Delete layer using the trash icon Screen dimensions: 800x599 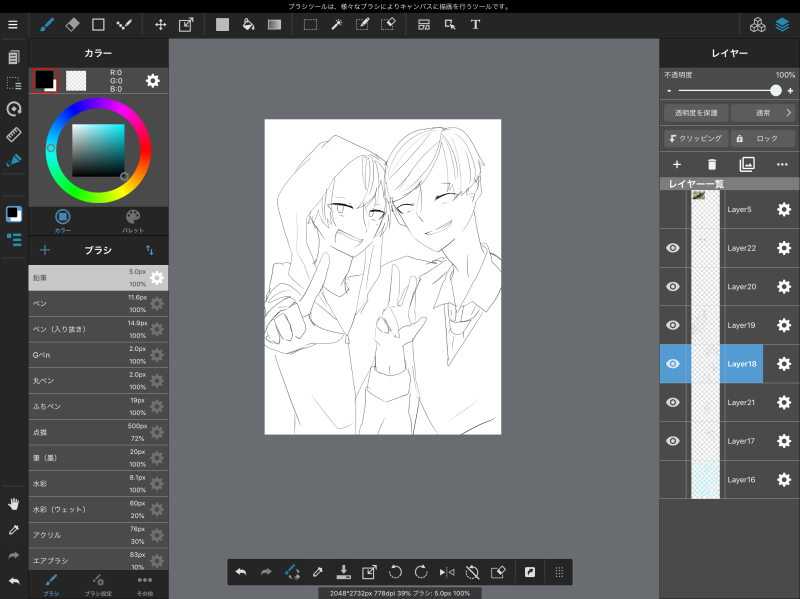coord(712,164)
